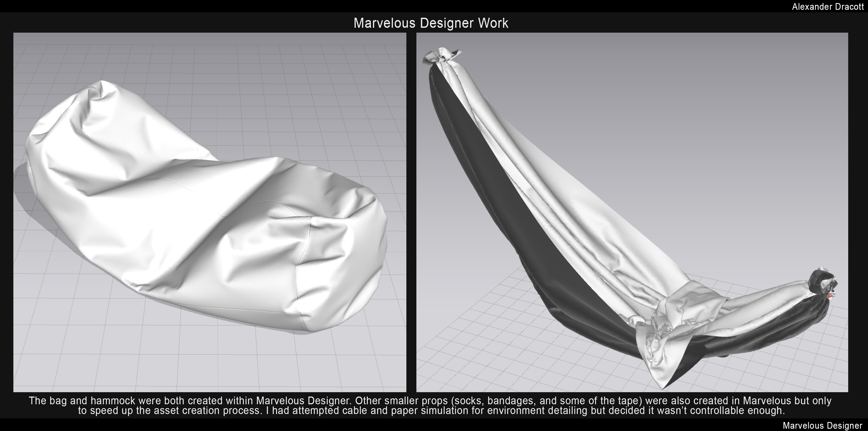This screenshot has height=431, width=868.
Task: Click the 'Alexander Dracott' author name
Action: (828, 7)
